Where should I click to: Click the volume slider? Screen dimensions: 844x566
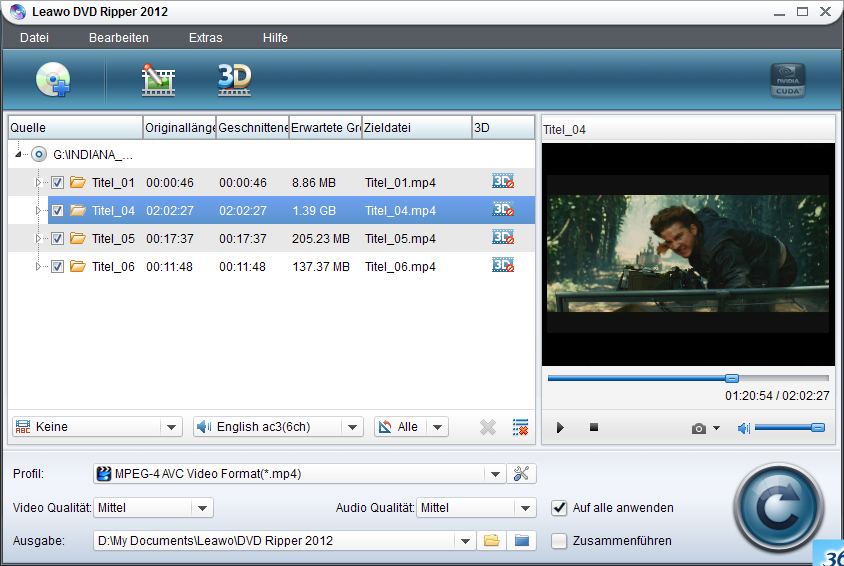point(788,428)
